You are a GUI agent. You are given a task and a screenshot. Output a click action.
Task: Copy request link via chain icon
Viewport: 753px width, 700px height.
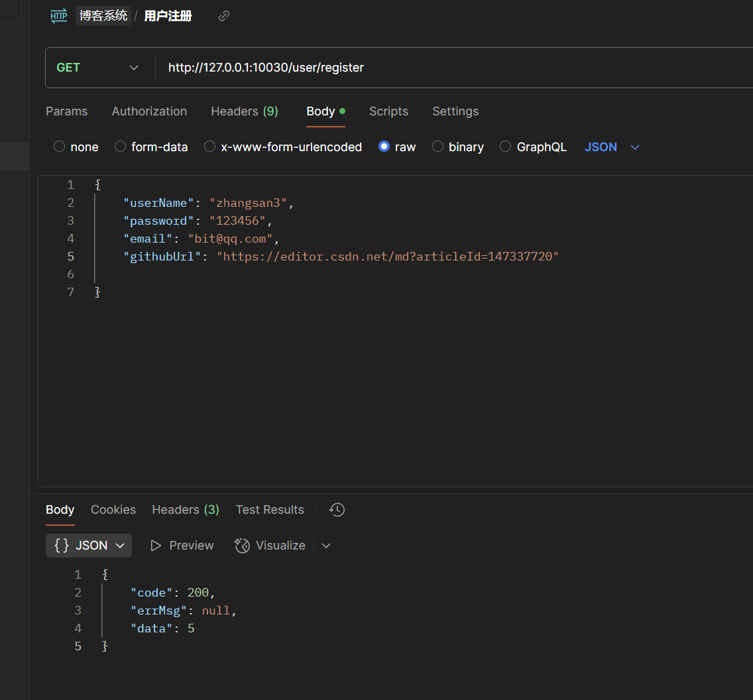224,17
